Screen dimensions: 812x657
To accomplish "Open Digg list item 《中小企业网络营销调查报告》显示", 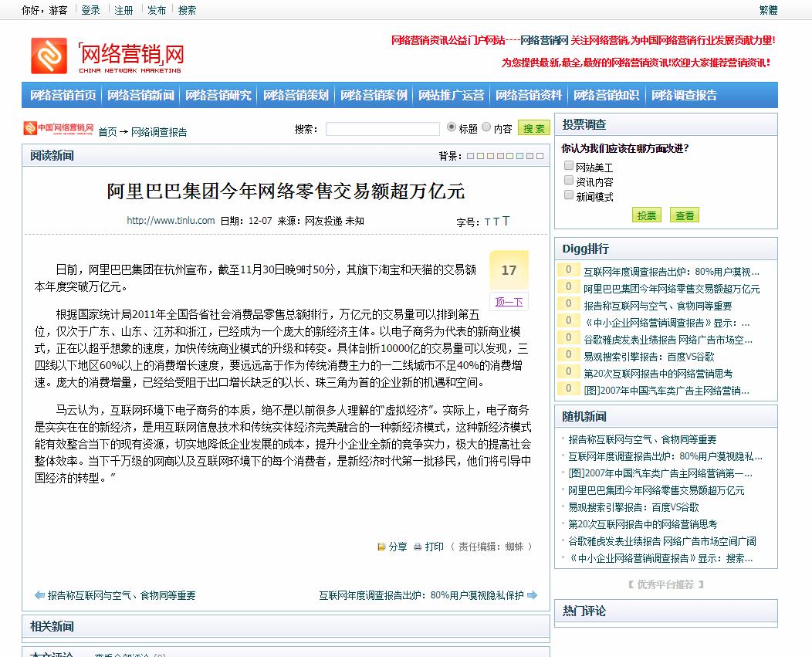I will point(666,323).
